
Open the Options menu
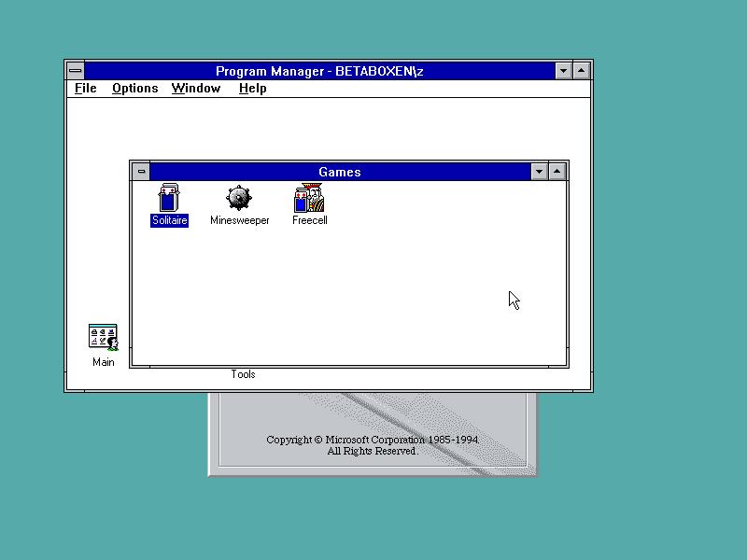pos(134,89)
